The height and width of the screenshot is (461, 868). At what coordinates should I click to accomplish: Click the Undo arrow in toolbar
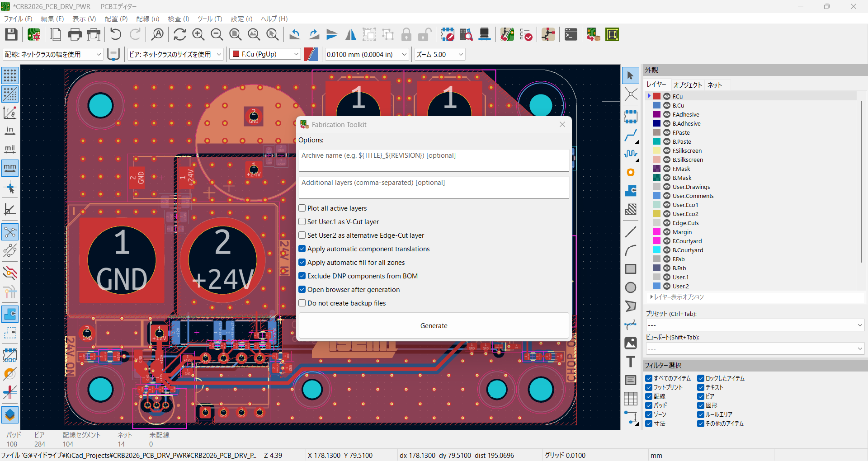coord(116,34)
